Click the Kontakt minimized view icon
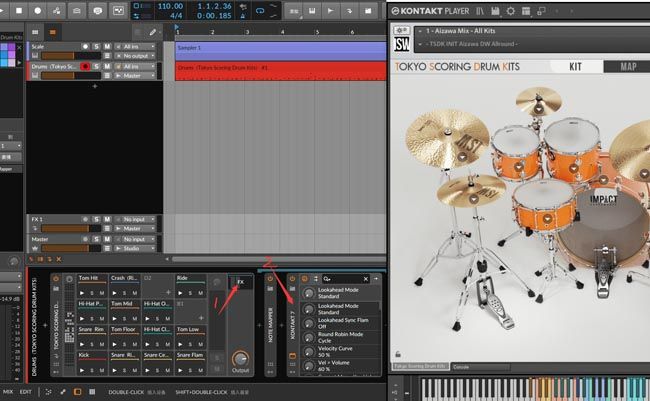Viewport: 650px width, 401px height. tap(541, 11)
